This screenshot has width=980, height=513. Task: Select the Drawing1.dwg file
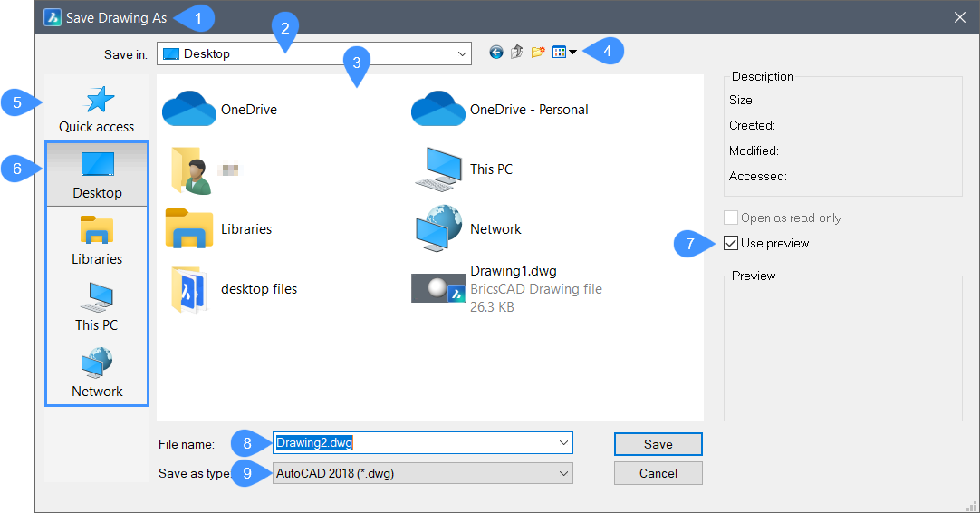[512, 288]
